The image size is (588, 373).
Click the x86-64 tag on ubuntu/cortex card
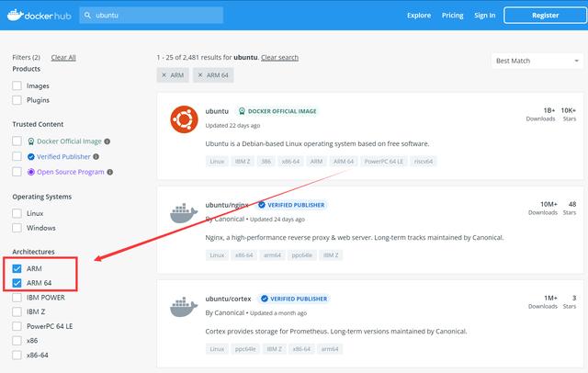coord(301,349)
